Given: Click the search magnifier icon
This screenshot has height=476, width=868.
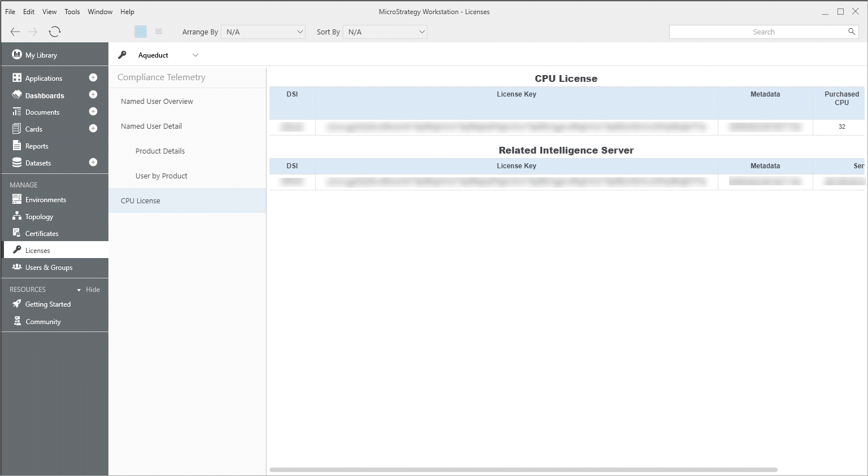Looking at the screenshot, I should (x=852, y=32).
